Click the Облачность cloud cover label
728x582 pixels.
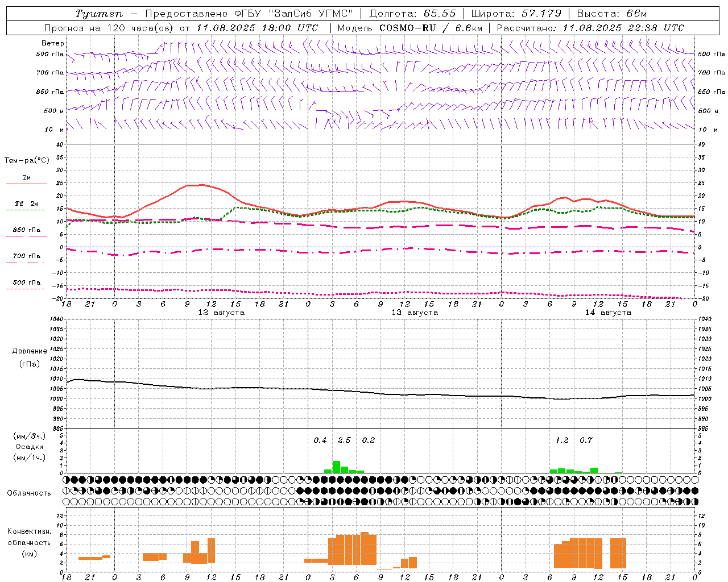tap(29, 493)
